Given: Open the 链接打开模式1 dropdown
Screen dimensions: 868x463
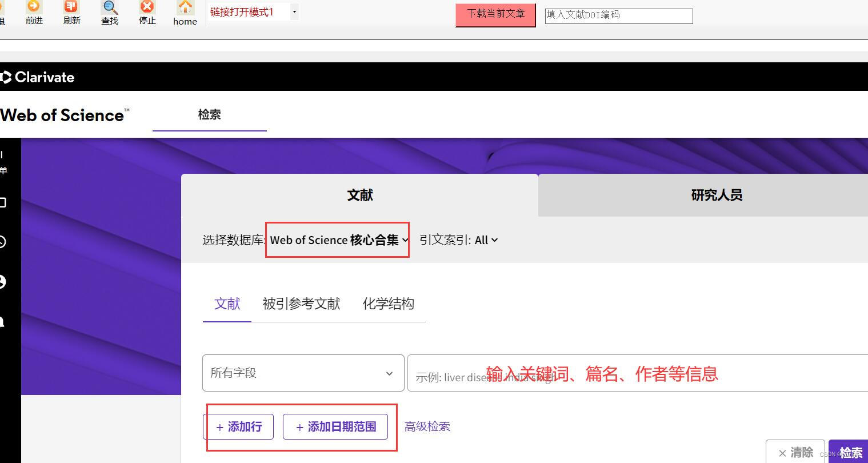Looking at the screenshot, I should tap(254, 12).
